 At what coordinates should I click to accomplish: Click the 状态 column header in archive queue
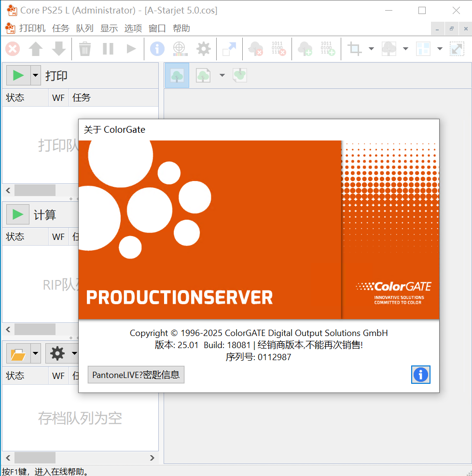click(x=26, y=376)
